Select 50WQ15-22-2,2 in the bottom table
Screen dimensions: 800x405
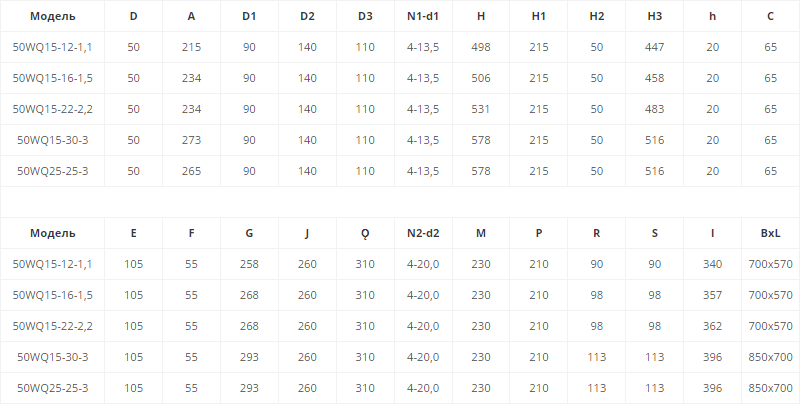(52, 326)
